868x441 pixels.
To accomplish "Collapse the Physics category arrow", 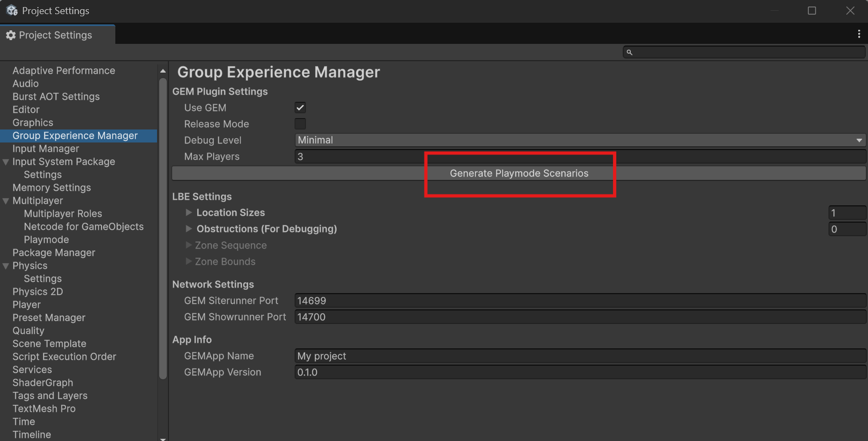I will pyautogui.click(x=6, y=266).
